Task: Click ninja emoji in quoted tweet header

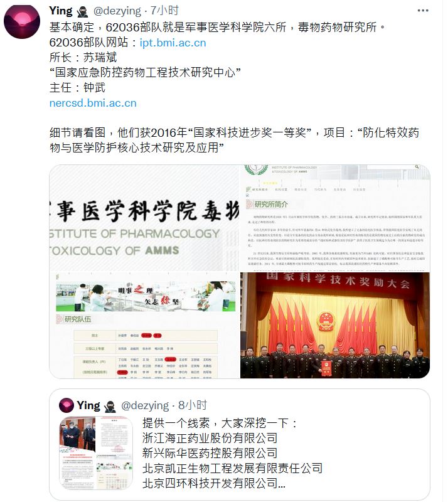Action: click(110, 406)
